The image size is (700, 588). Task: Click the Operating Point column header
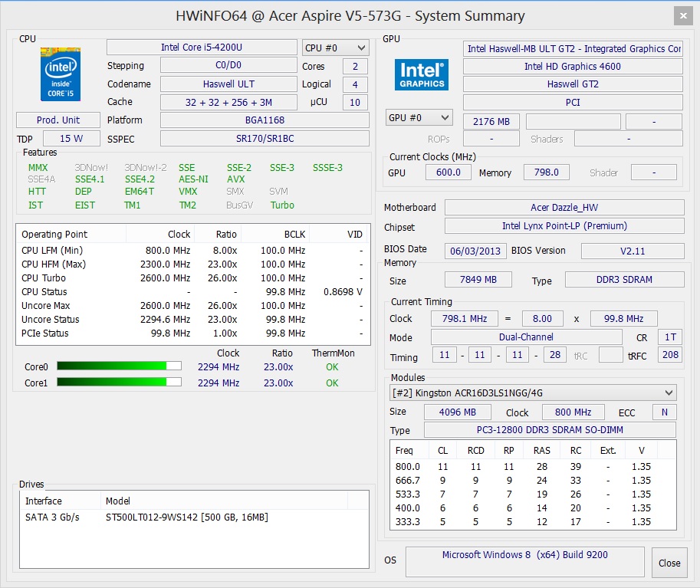pos(71,234)
